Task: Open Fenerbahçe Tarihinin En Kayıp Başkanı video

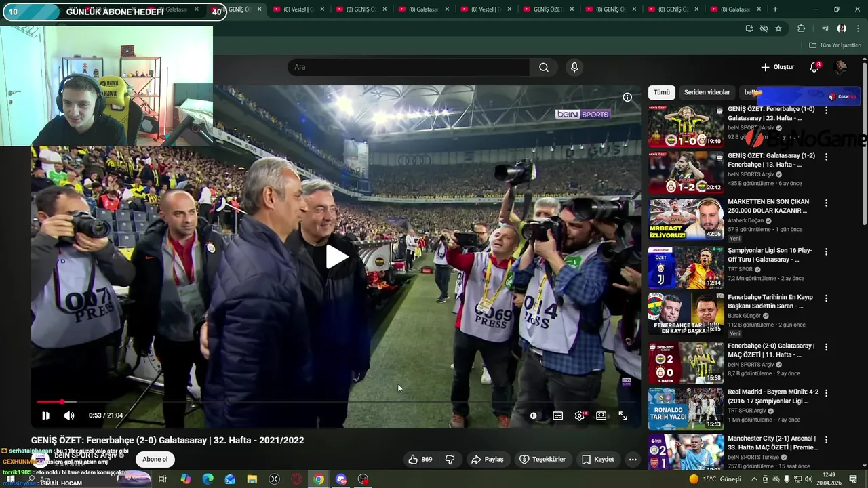Action: [770, 301]
